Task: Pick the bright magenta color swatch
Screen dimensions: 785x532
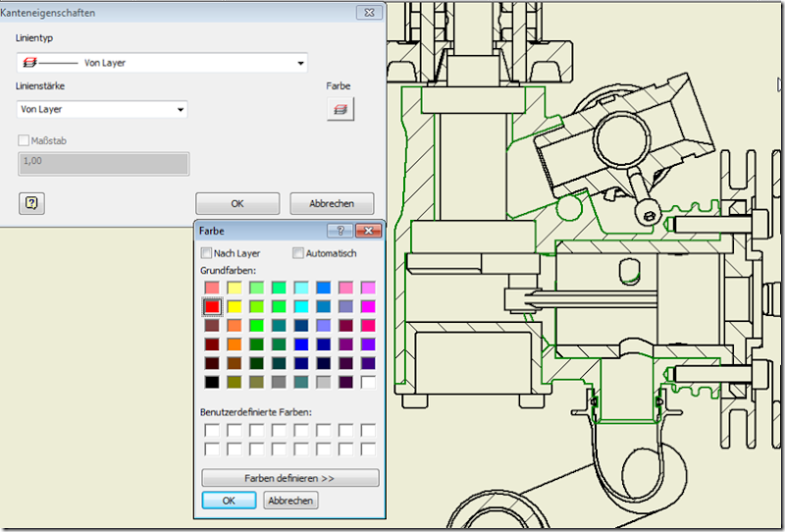Action: click(x=368, y=306)
